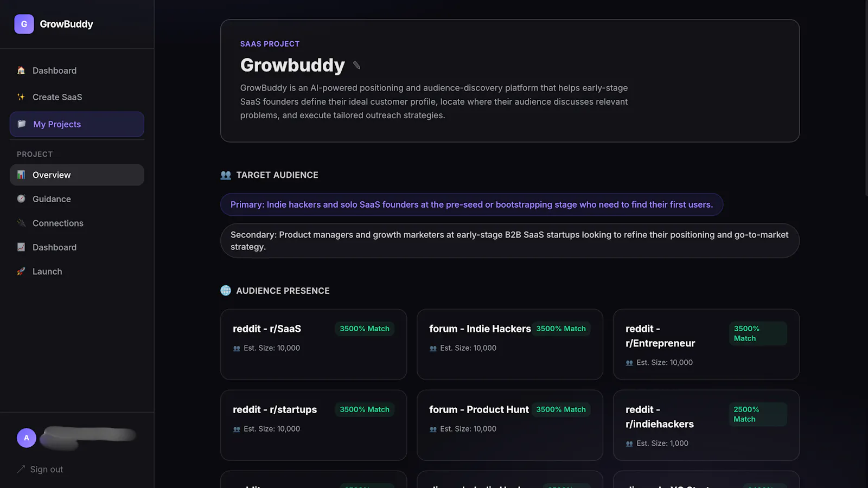Click people icon in Indie Hackers card
The width and height of the screenshot is (868, 488).
[433, 349]
